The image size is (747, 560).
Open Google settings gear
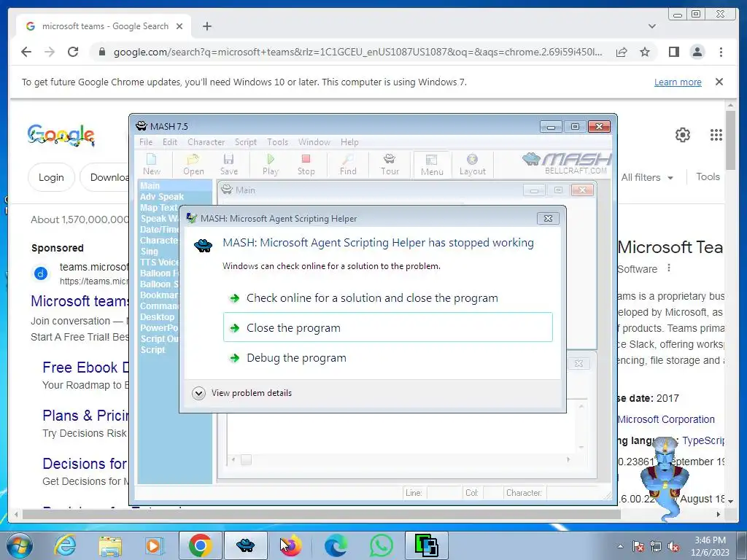(x=683, y=135)
